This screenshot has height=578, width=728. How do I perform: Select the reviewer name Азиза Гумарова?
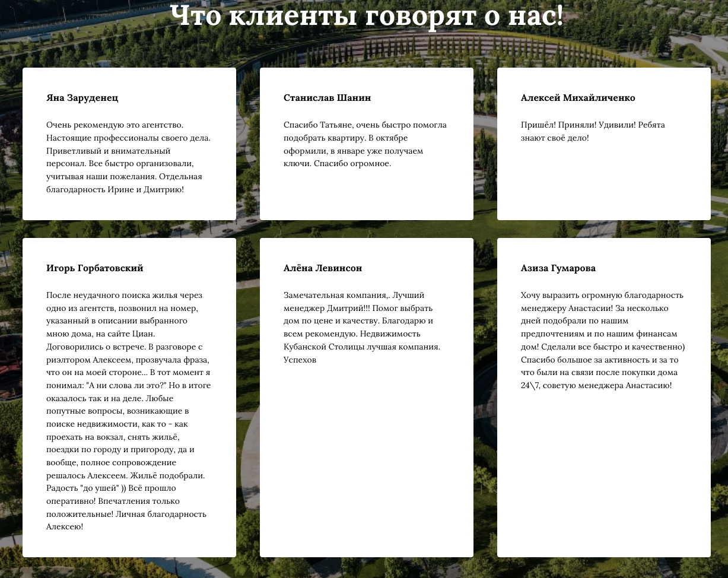(558, 268)
